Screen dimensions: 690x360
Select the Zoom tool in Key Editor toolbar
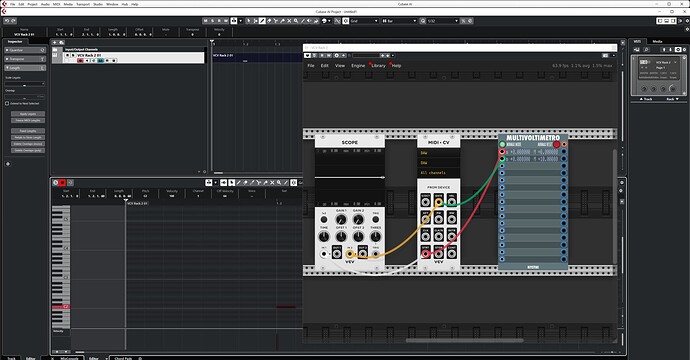[279, 182]
